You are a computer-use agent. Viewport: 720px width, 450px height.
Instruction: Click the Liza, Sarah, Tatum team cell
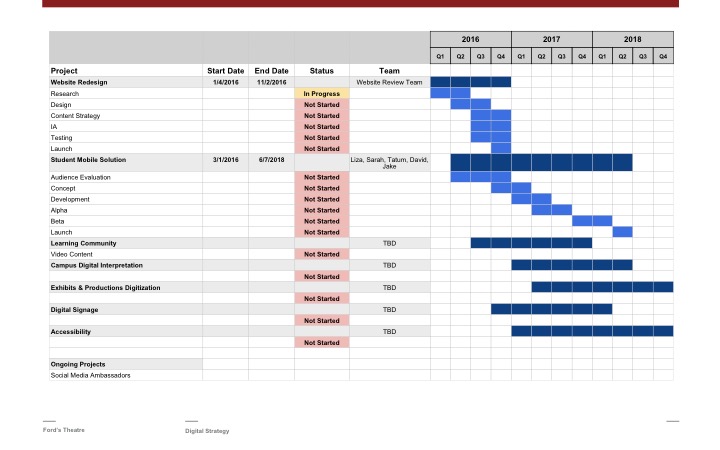pyautogui.click(x=389, y=163)
